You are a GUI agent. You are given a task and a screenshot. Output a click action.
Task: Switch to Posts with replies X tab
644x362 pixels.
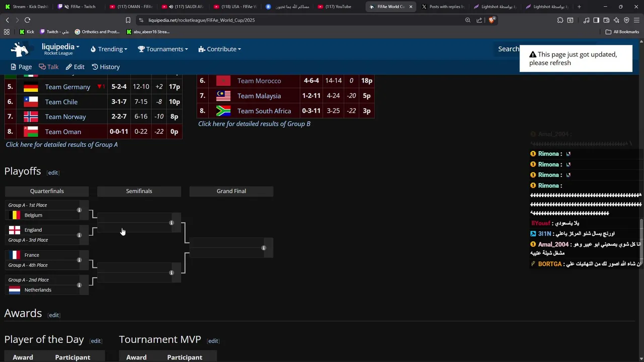point(443,7)
